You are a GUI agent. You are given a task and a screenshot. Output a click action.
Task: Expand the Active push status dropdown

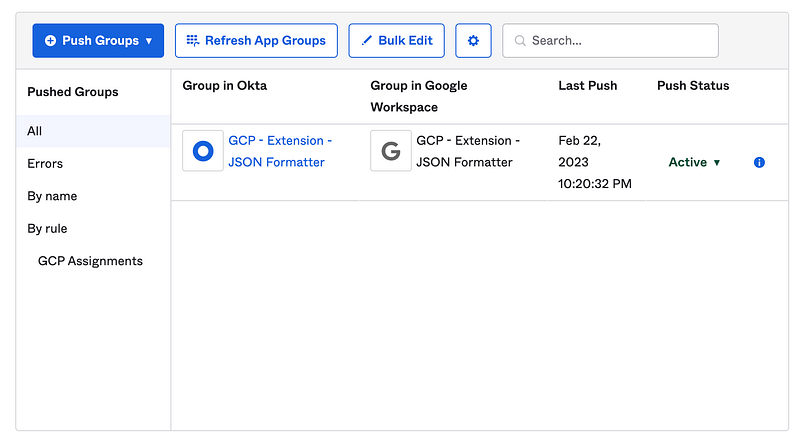point(694,162)
